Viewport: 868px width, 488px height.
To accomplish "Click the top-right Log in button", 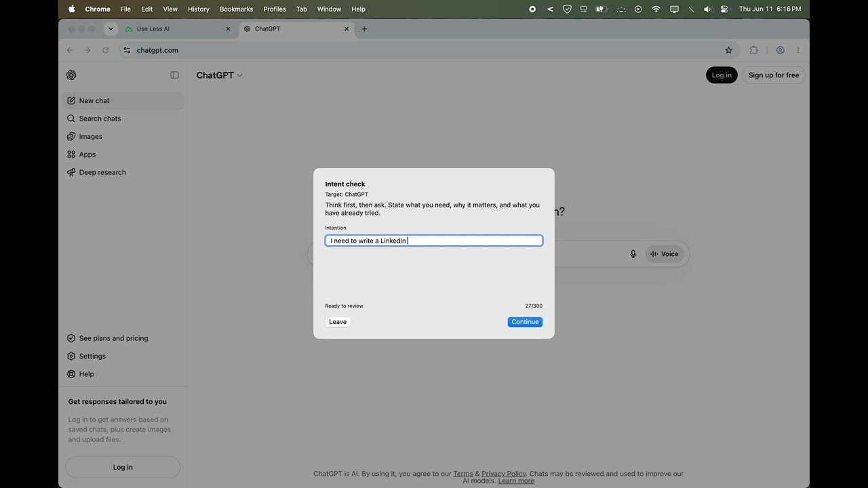I will tap(722, 75).
